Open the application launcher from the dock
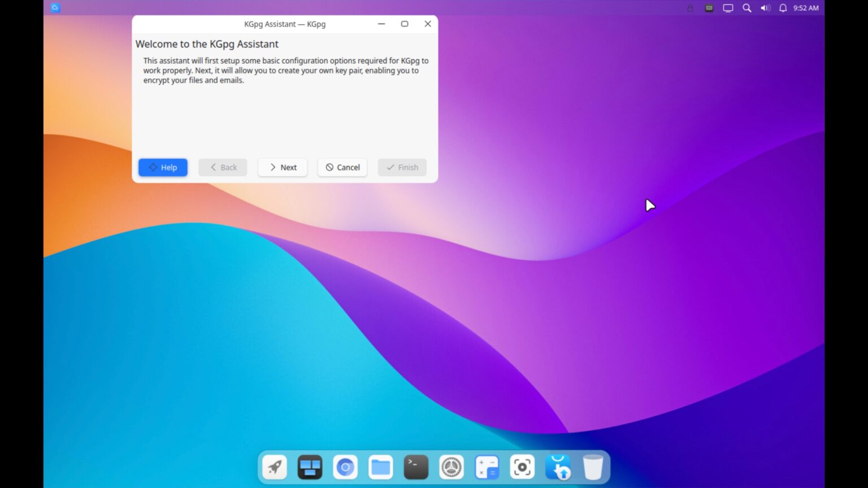This screenshot has height=488, width=868. point(275,467)
